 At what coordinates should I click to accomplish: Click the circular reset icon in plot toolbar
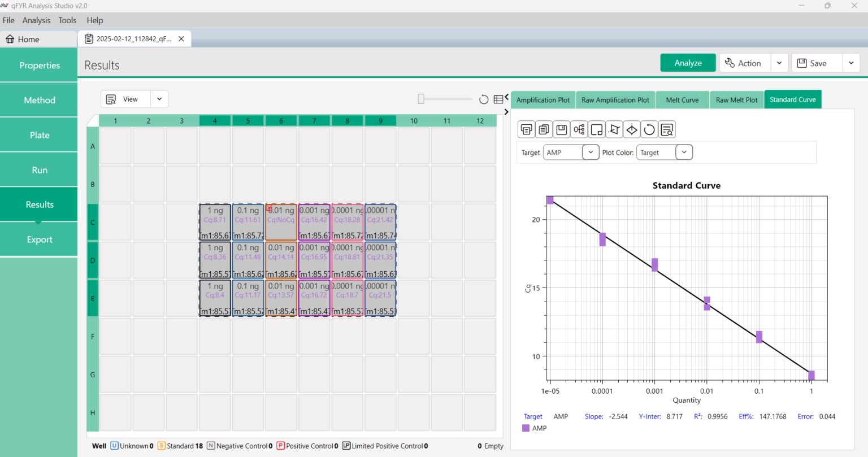point(649,129)
